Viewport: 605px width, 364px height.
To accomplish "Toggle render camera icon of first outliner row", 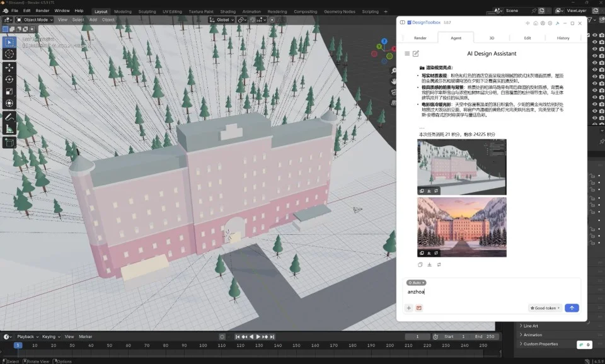I will coord(601,35).
